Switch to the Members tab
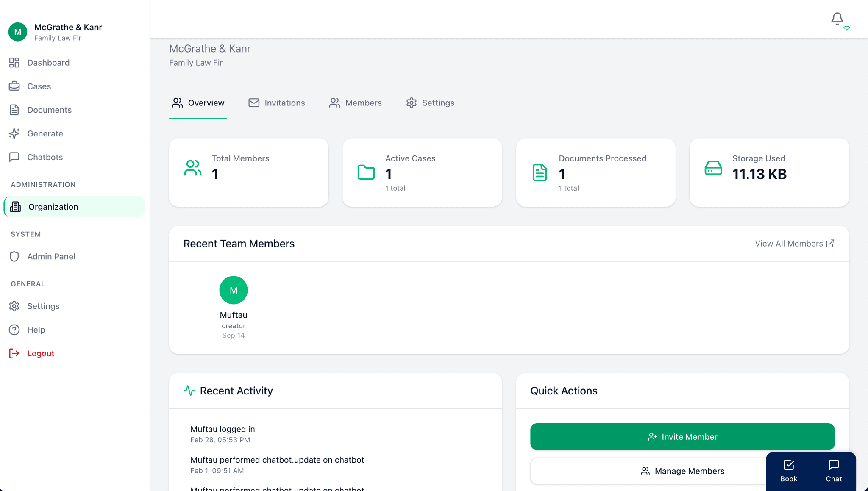This screenshot has height=491, width=868. point(356,103)
